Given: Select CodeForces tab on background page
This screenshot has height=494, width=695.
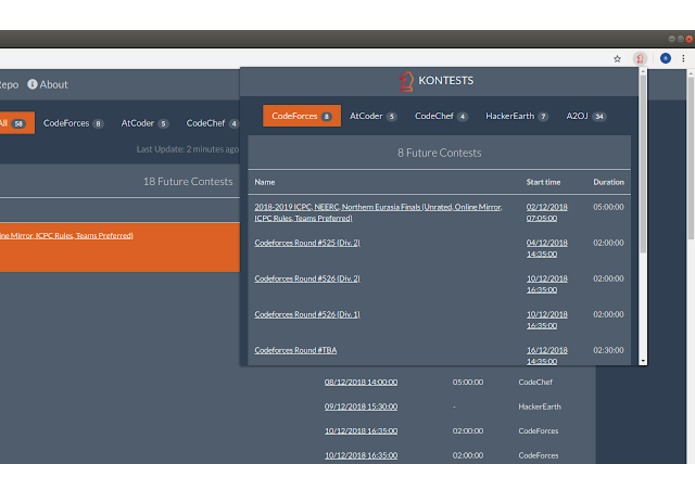Looking at the screenshot, I should (73, 123).
